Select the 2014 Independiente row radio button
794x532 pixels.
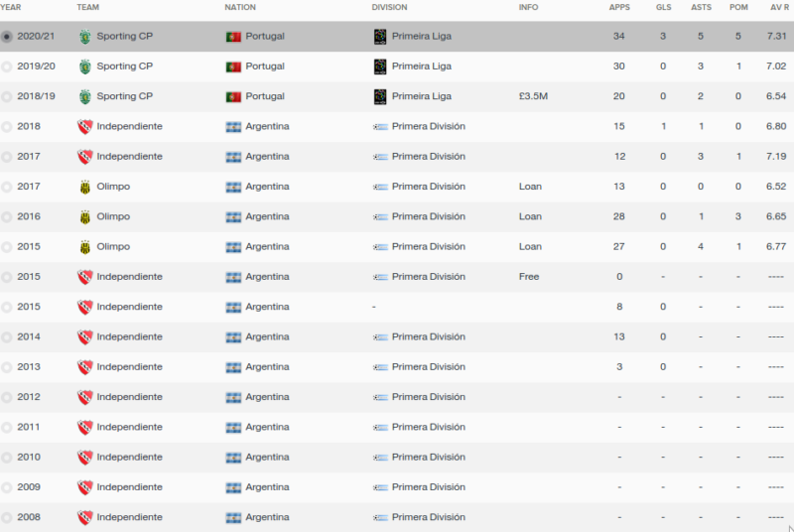pos(7,337)
